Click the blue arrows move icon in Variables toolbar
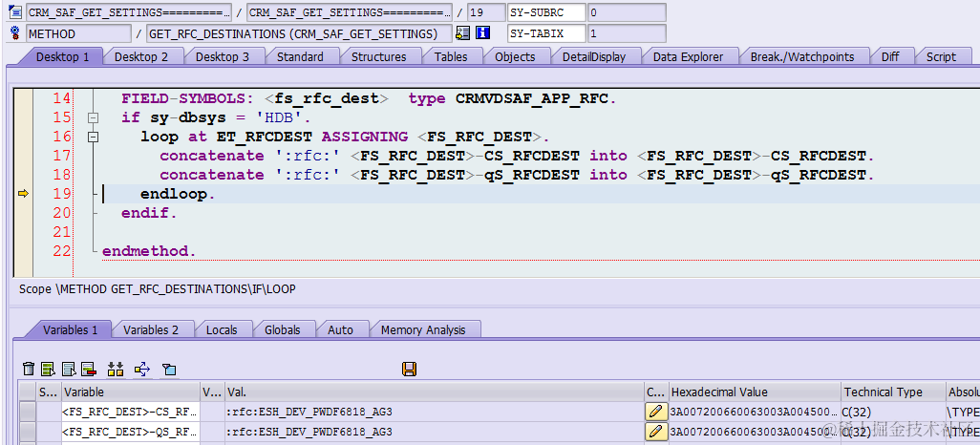The width and height of the screenshot is (980, 445). 142,370
